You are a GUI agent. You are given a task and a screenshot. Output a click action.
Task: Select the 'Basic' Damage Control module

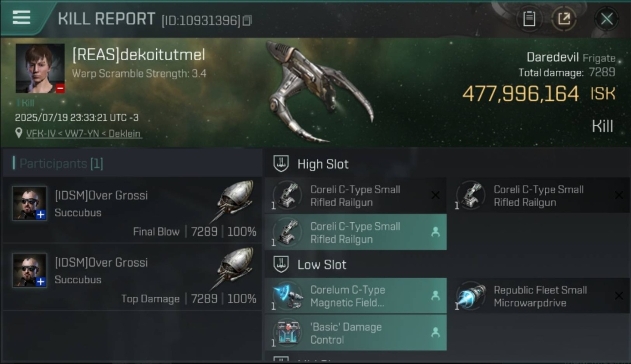click(355, 332)
